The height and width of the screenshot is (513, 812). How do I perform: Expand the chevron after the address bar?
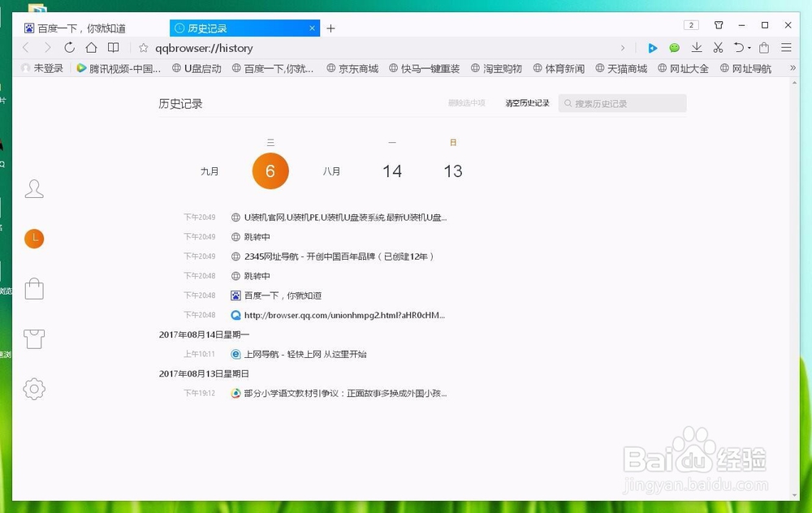point(623,48)
